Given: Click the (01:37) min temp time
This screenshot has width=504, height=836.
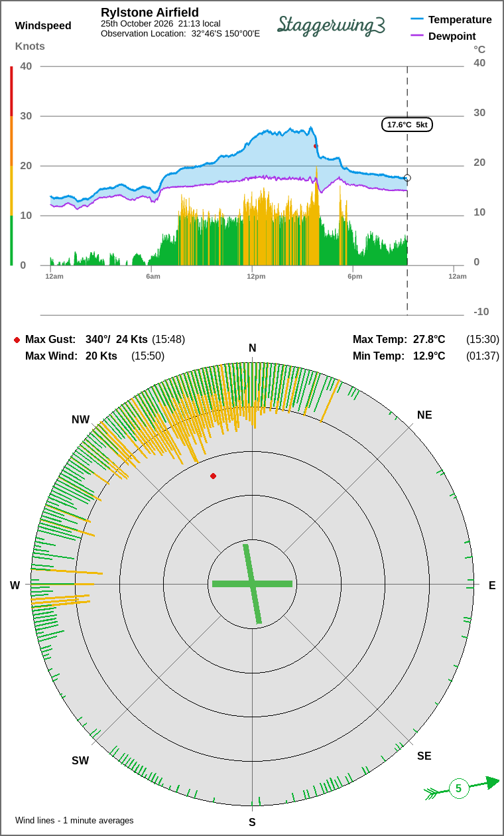Looking at the screenshot, I should tap(483, 356).
